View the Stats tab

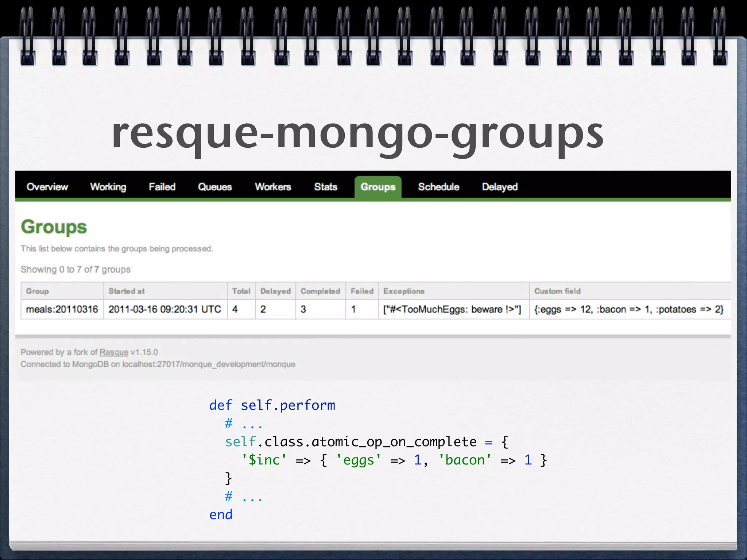326,187
